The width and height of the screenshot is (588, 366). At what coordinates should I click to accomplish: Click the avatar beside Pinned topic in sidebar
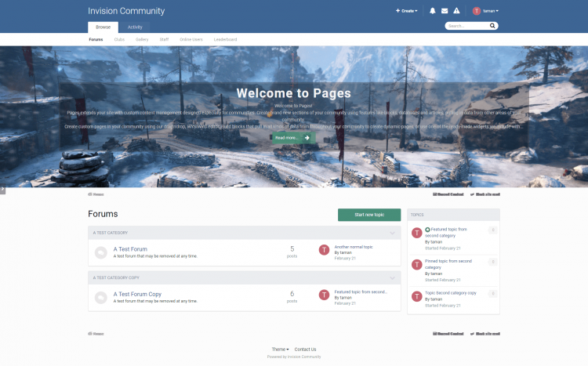pos(417,265)
